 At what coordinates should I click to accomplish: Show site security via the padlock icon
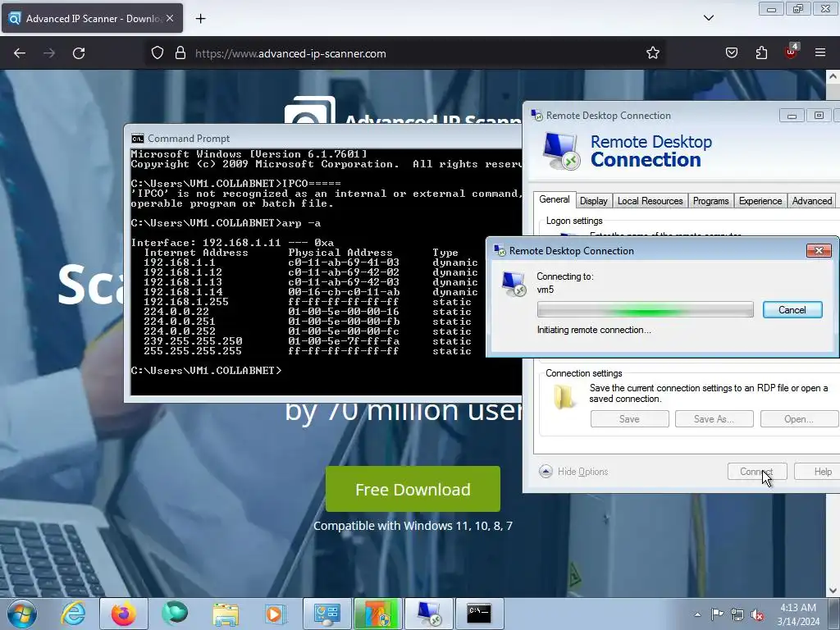180,53
